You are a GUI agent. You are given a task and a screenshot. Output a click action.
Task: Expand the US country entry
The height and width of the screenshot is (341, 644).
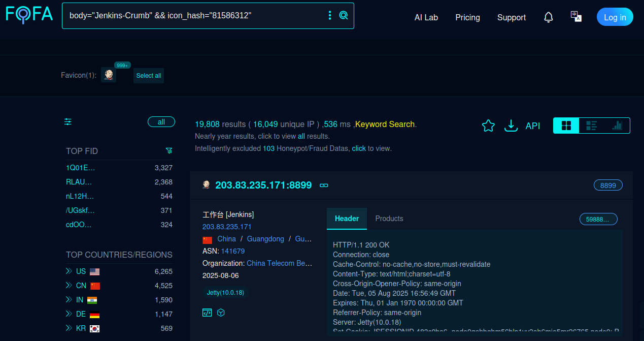coord(69,271)
